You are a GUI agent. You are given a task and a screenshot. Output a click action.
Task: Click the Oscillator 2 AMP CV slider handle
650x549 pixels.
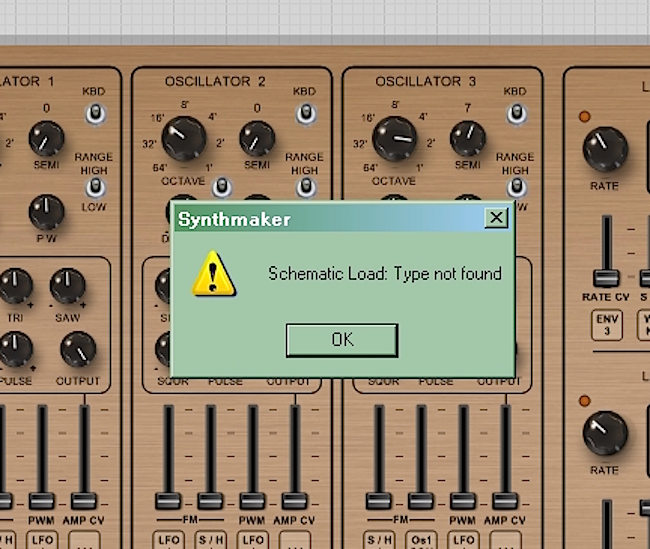[x=295, y=500]
